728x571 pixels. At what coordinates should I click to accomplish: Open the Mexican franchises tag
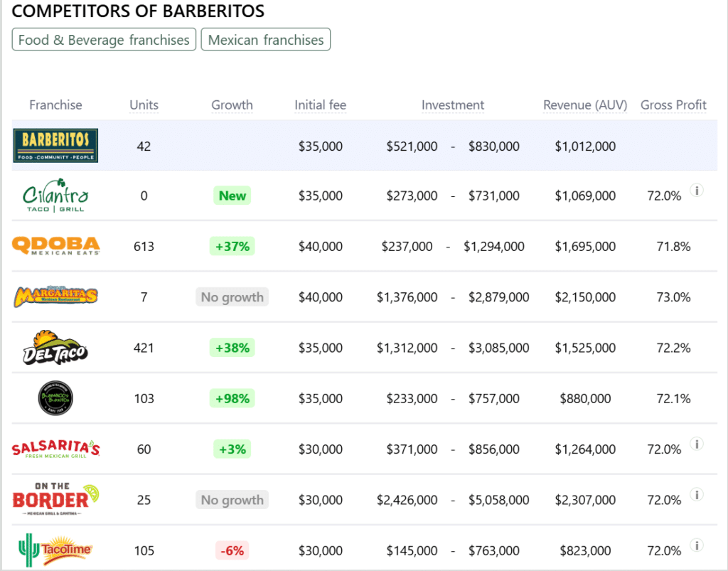(266, 39)
